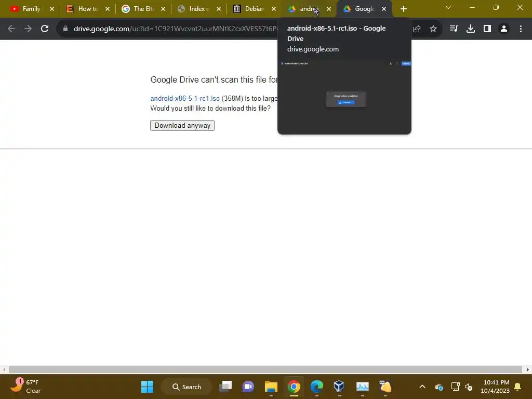Open taskbar Search box
The image size is (532, 399).
(187, 387)
